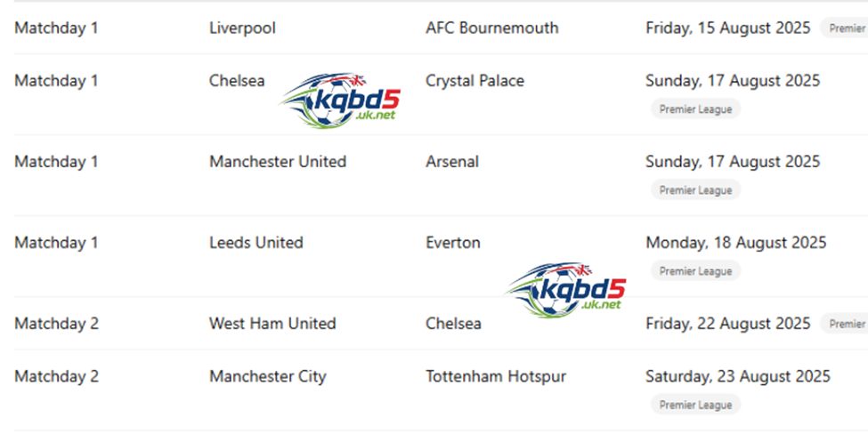Click Premier League tag under Saturday 23 August
This screenshot has width=868, height=434.
695,405
